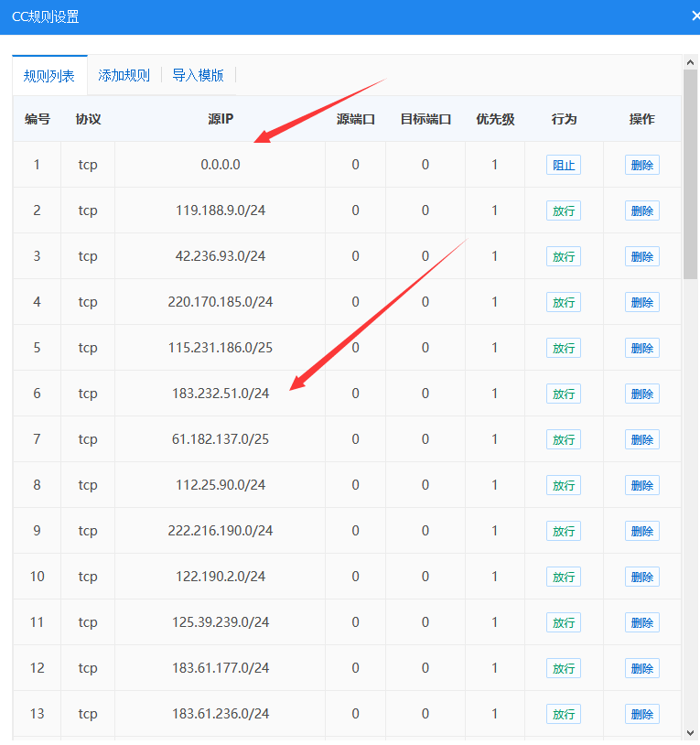Screen dimensions: 700x745
Task: Open the 导入模版 tab
Action: click(199, 76)
